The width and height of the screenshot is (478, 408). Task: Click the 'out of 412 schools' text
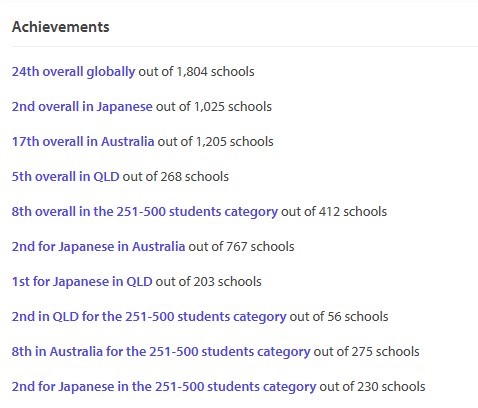coord(334,212)
